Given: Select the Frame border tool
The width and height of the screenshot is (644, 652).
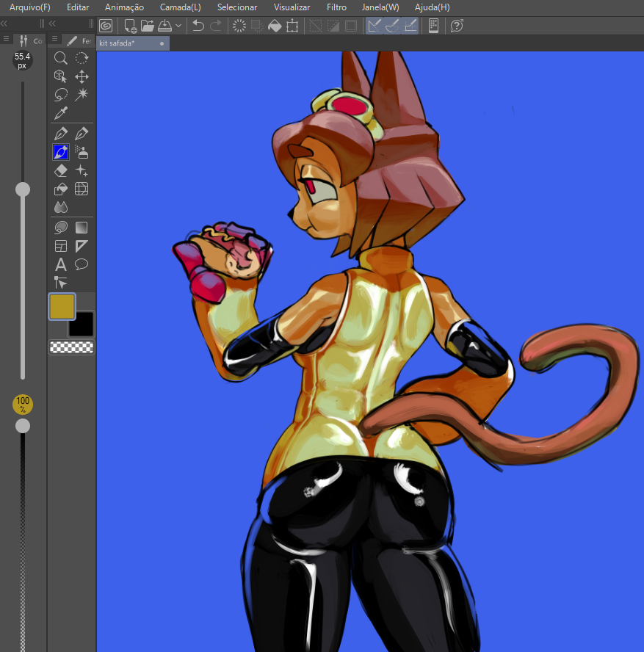Looking at the screenshot, I should click(x=61, y=246).
